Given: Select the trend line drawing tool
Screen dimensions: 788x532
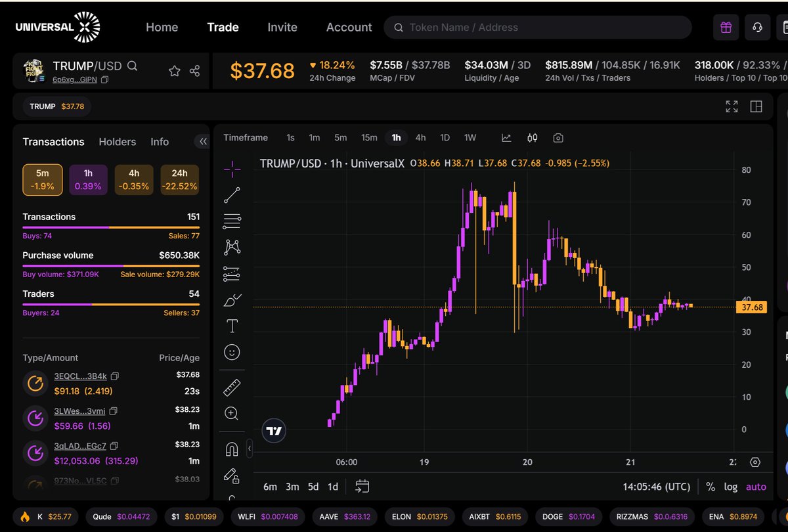Looking at the screenshot, I should tap(232, 195).
